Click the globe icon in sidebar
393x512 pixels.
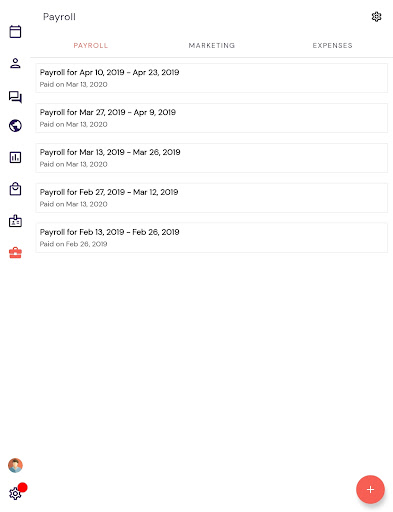(x=15, y=126)
